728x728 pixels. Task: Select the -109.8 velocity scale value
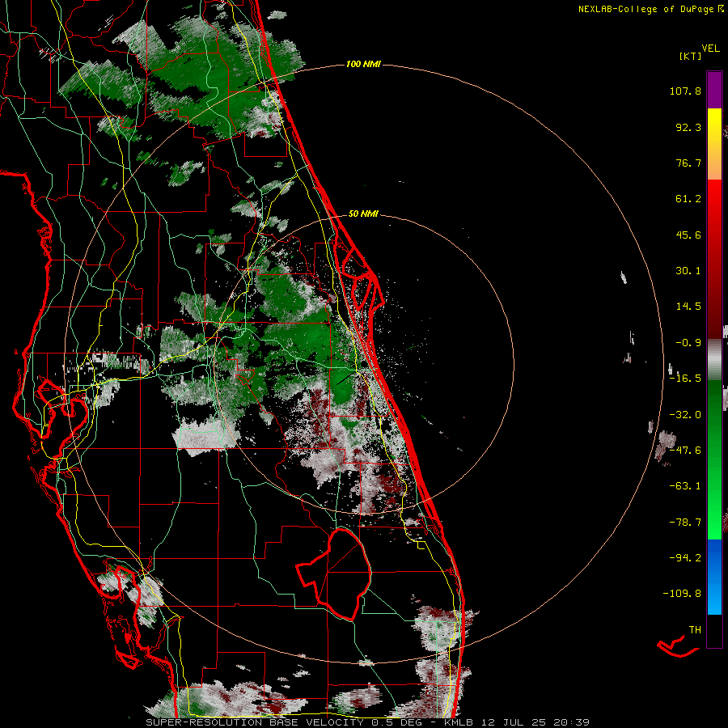pyautogui.click(x=683, y=594)
